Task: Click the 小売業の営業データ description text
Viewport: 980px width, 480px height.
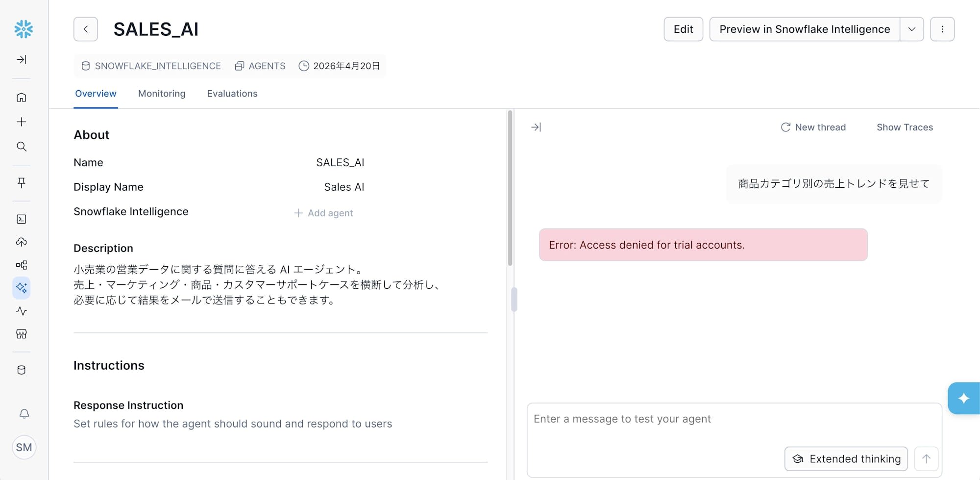Action: pyautogui.click(x=257, y=285)
